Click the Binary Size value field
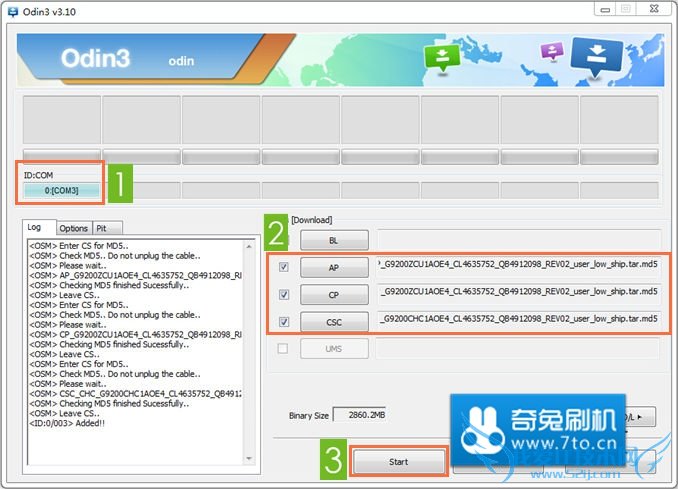This screenshot has height=489, width=678. pyautogui.click(x=360, y=415)
